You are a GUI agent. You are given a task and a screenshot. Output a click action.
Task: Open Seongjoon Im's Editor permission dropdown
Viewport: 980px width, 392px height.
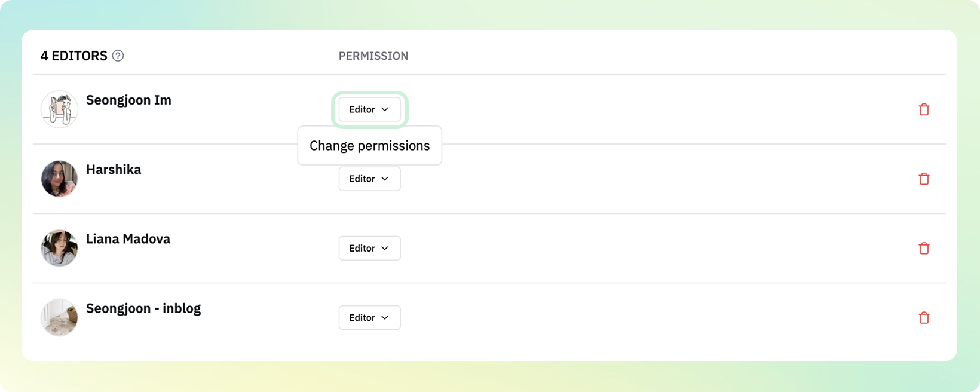(x=369, y=109)
